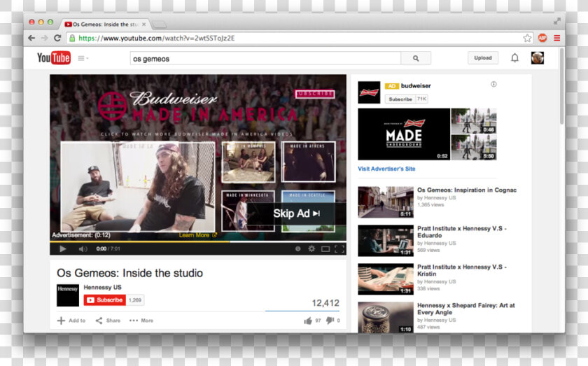This screenshot has height=366, width=588.
Task: Click the green lock icon in address bar
Action: tap(72, 38)
